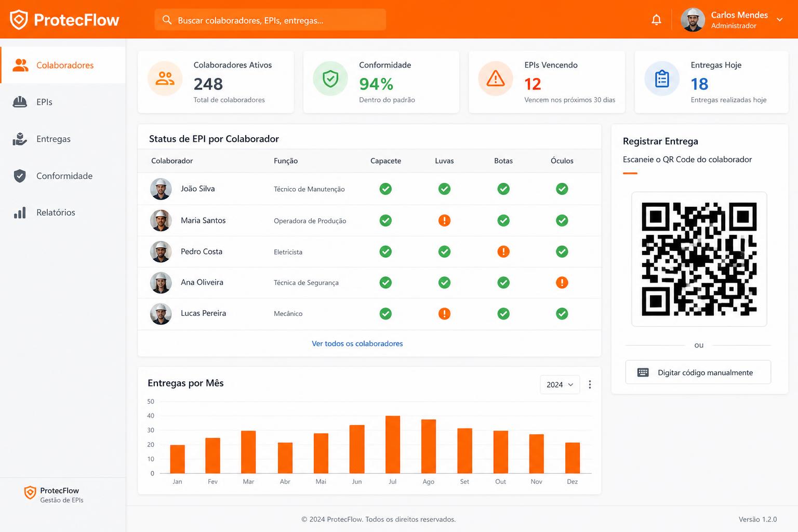Click the 248 total colaboradores value
The image size is (798, 532).
pyautogui.click(x=208, y=84)
